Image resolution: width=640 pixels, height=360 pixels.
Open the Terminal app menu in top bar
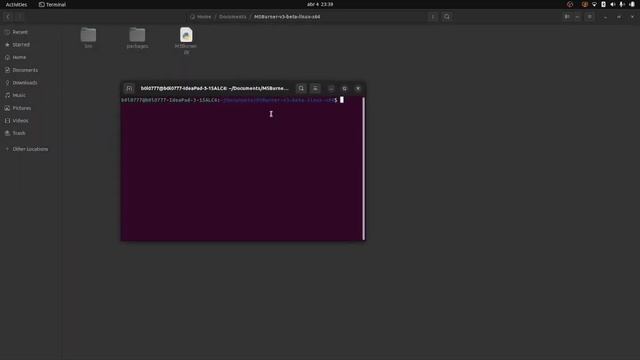point(52,4)
